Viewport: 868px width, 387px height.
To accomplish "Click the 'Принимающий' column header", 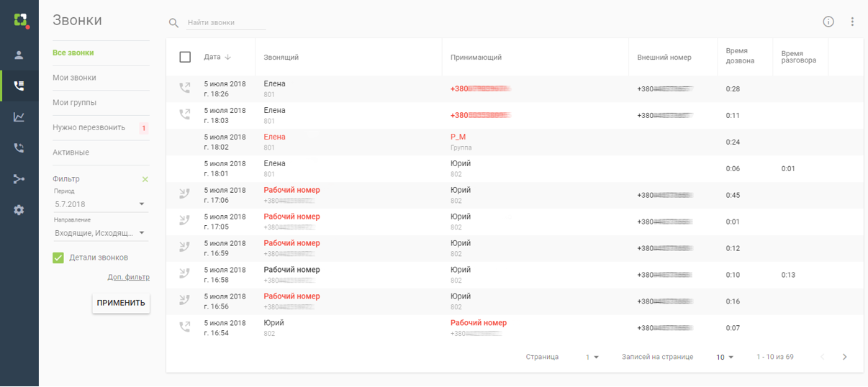I will (x=476, y=57).
